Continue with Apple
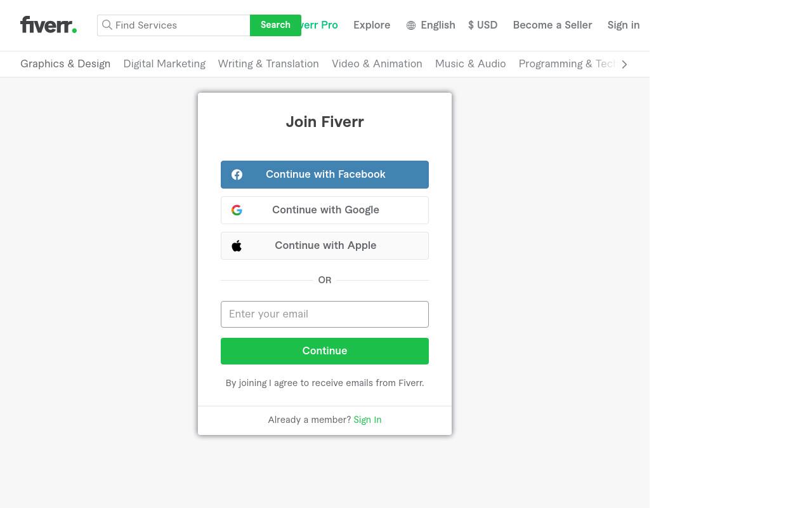Image resolution: width=812 pixels, height=508 pixels. click(325, 246)
